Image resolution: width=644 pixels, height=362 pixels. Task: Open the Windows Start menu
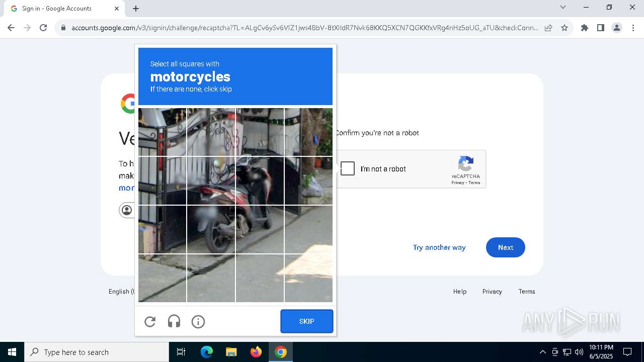pyautogui.click(x=12, y=352)
